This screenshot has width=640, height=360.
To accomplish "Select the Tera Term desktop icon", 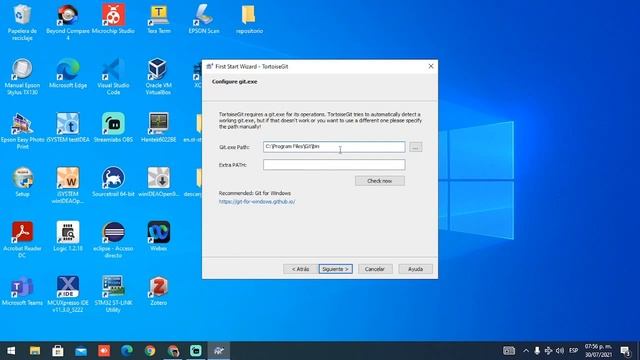I will point(159,19).
